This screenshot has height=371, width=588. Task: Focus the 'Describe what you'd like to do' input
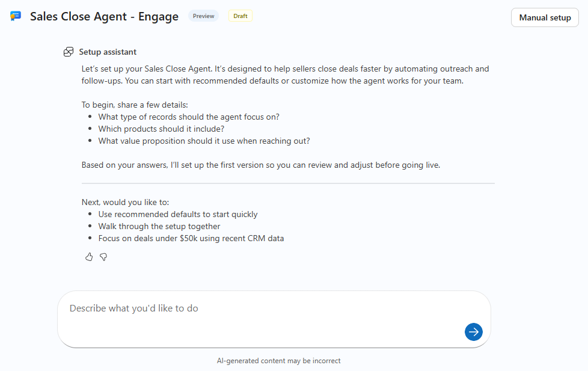coord(274,319)
